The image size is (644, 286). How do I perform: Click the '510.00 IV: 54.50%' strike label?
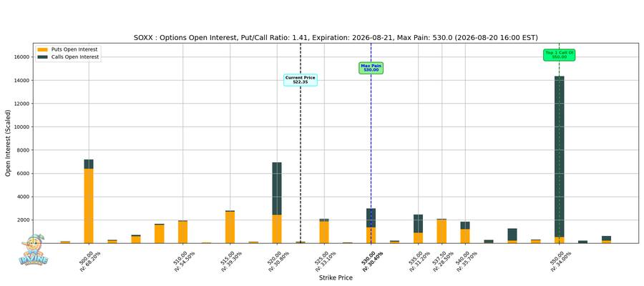[x=184, y=262]
